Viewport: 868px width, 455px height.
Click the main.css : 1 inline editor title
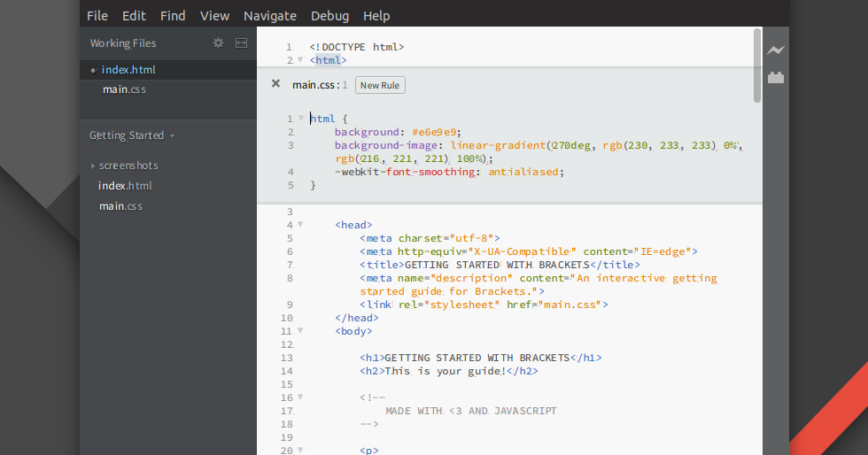point(320,85)
